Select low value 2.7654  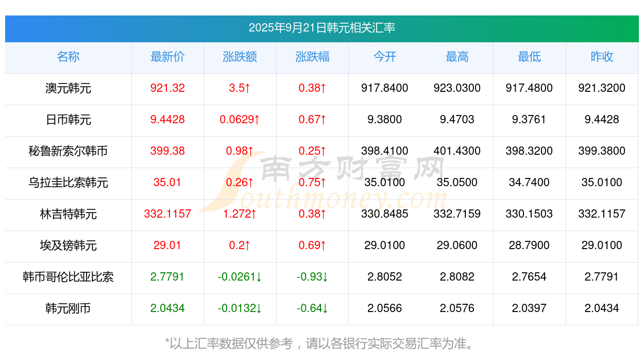click(530, 277)
